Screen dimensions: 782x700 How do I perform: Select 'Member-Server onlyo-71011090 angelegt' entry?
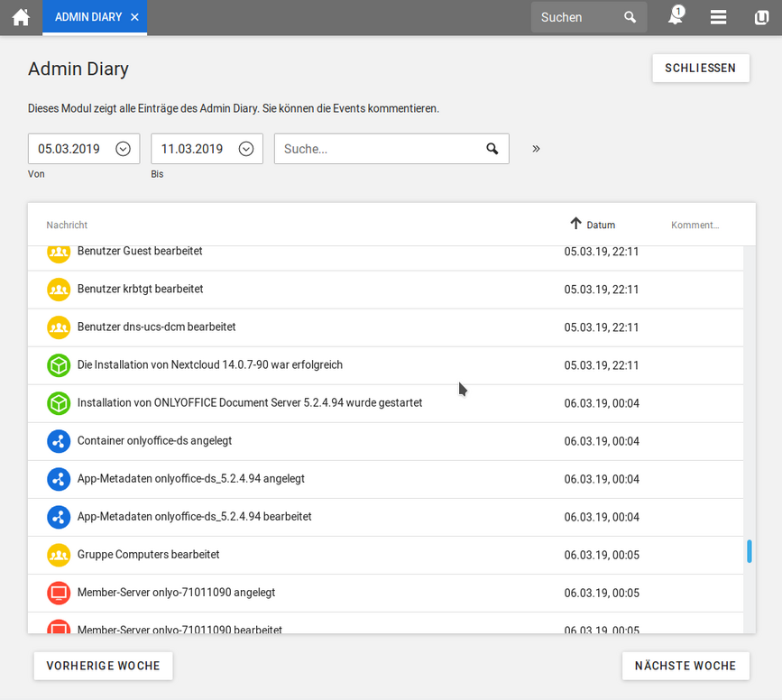[x=176, y=593]
